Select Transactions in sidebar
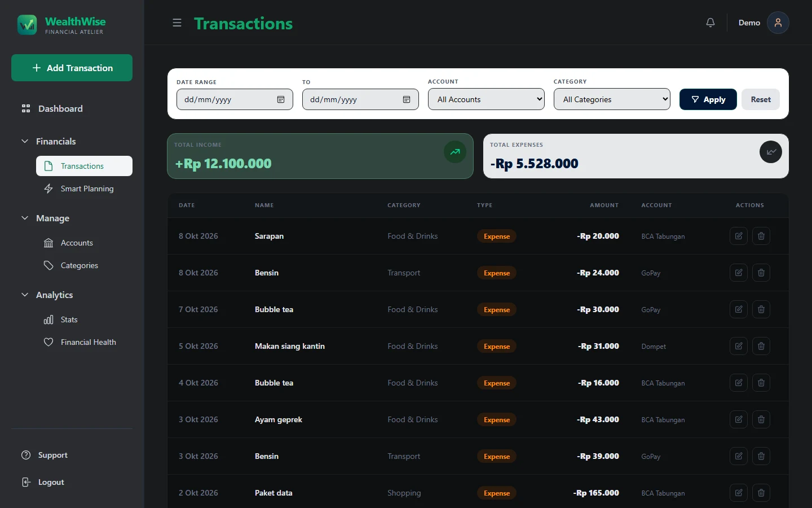 (x=84, y=166)
